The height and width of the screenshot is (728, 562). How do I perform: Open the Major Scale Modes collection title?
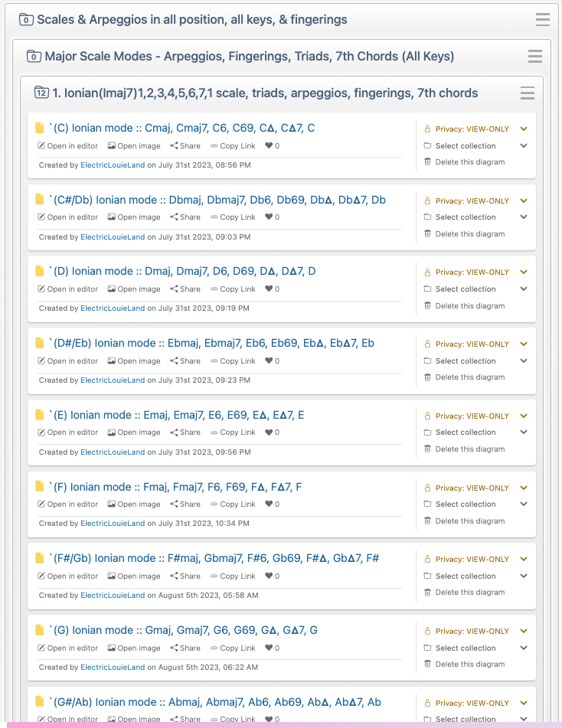[x=250, y=56]
